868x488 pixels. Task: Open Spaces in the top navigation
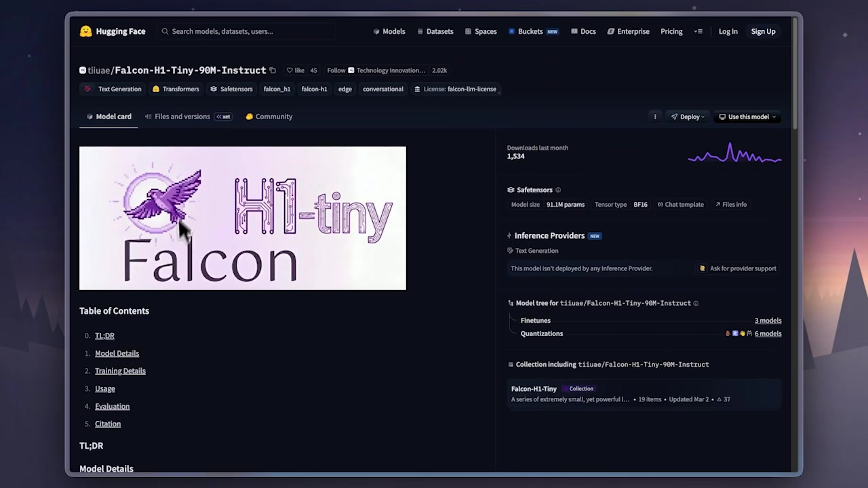click(481, 31)
